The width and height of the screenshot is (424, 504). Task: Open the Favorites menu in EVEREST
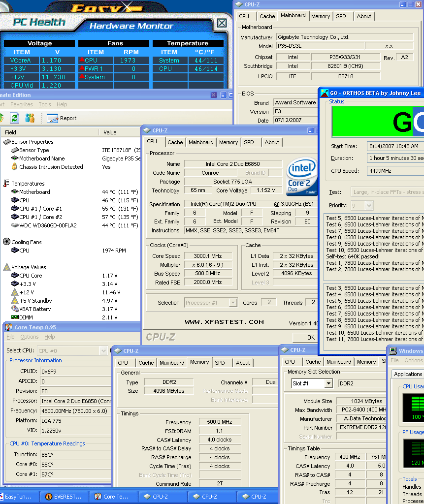pyautogui.click(x=22, y=104)
